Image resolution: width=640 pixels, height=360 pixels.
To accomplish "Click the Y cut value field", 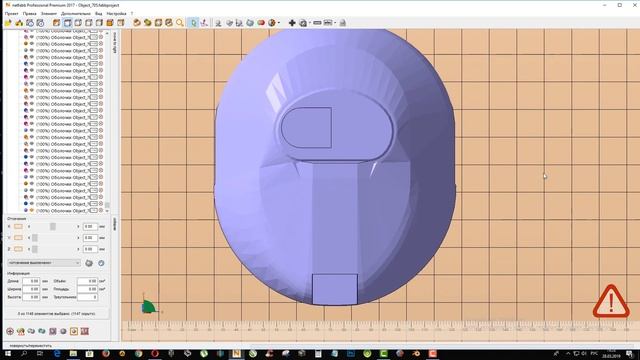I will tap(90, 238).
